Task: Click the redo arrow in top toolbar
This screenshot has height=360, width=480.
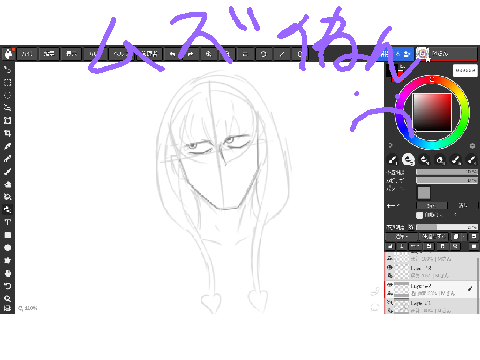Action: 191,54
